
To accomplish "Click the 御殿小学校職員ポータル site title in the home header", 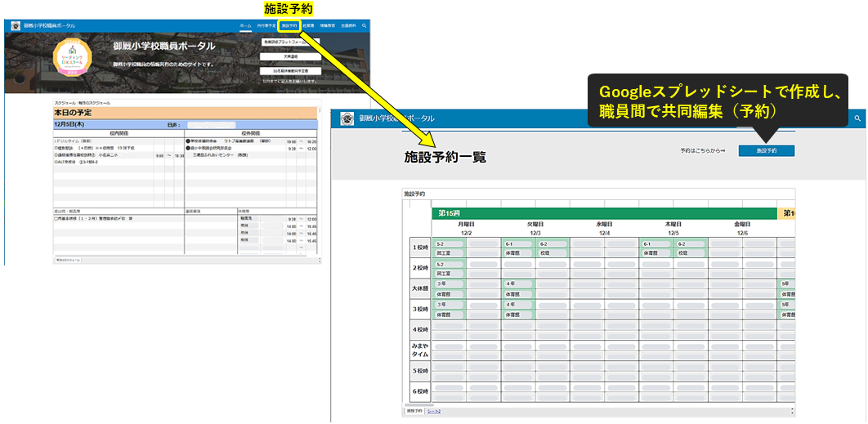I will [x=49, y=26].
